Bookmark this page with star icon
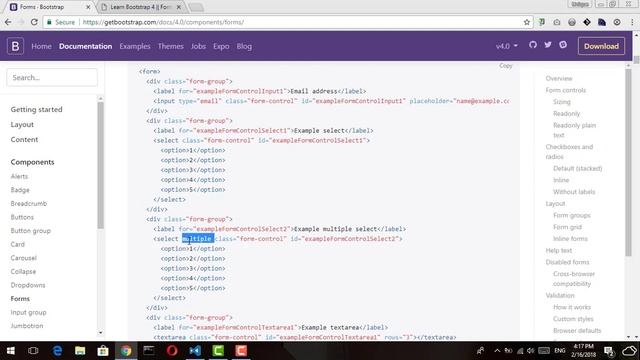The image size is (640, 360). 527,22
